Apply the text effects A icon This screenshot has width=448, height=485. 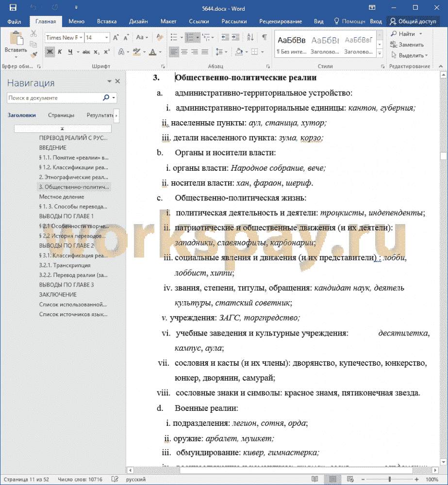pos(121,52)
